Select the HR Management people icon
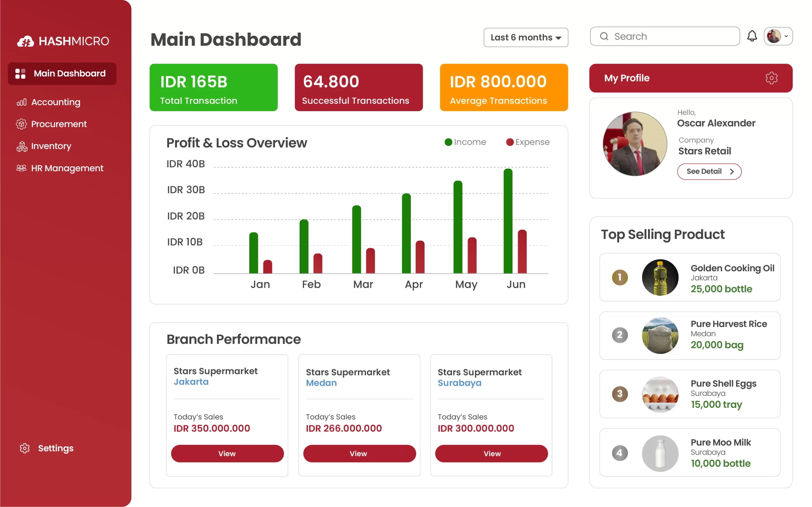812x507 pixels. point(22,168)
